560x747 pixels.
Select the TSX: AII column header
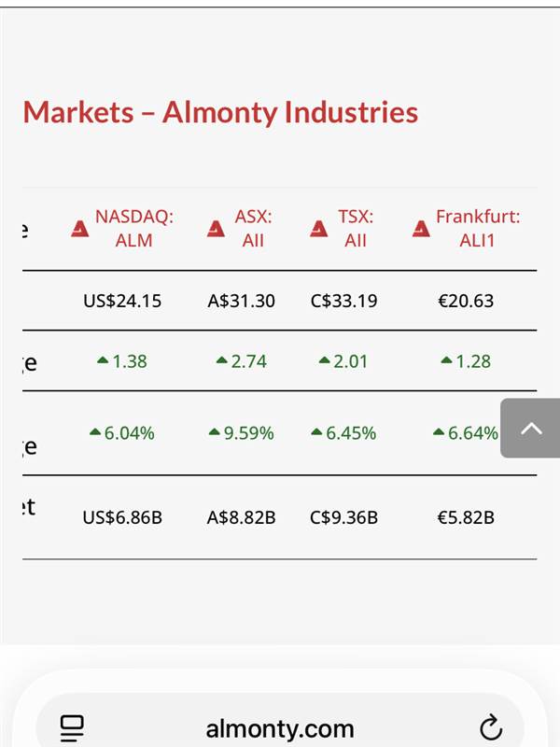pos(356,229)
